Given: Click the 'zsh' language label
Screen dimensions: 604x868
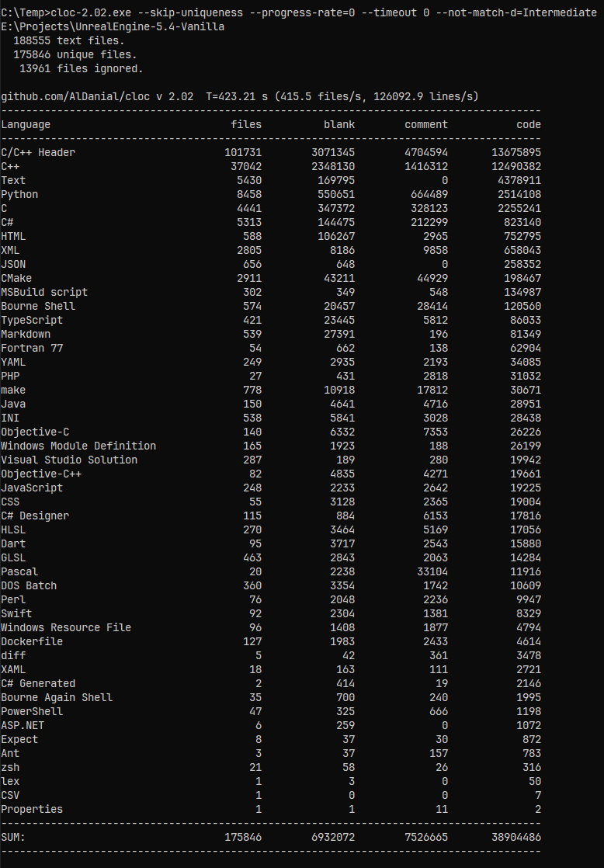Looking at the screenshot, I should [10, 767].
